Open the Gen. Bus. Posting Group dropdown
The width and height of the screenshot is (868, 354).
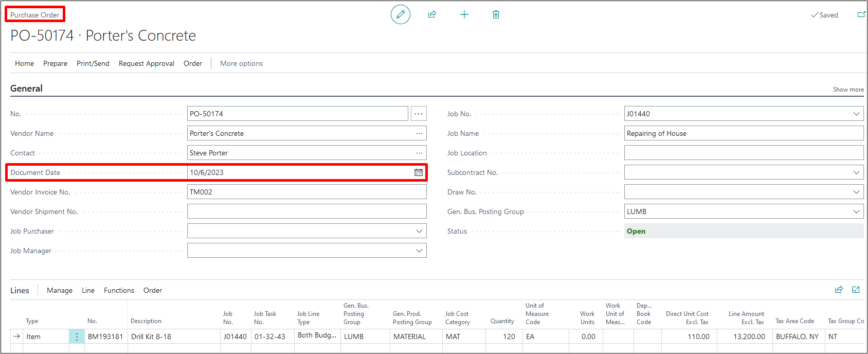856,211
